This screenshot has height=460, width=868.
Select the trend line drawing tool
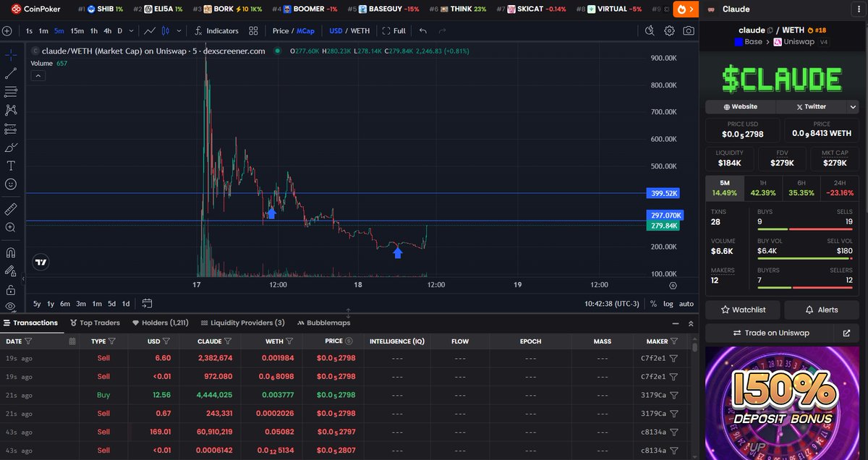click(11, 73)
